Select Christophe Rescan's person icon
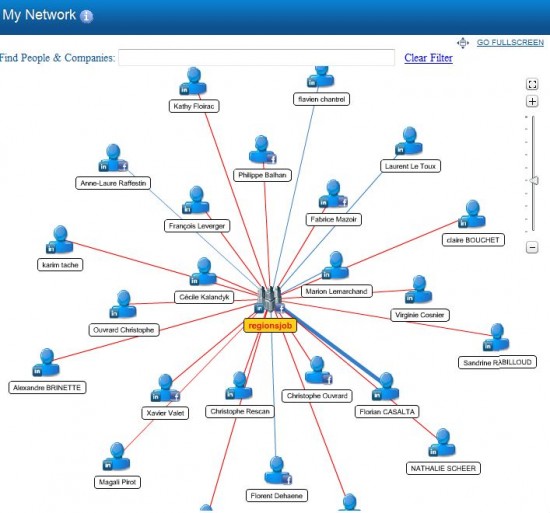This screenshot has width=550, height=513. pyautogui.click(x=239, y=386)
